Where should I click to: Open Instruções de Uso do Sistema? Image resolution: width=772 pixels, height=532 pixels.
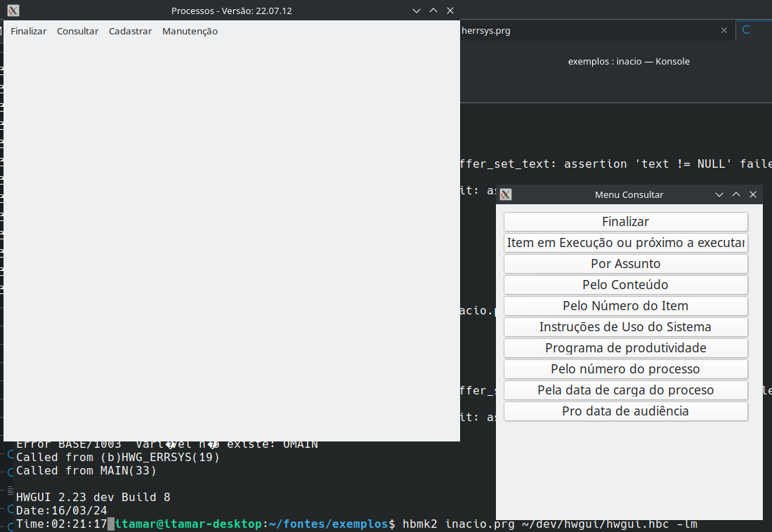[x=625, y=327]
